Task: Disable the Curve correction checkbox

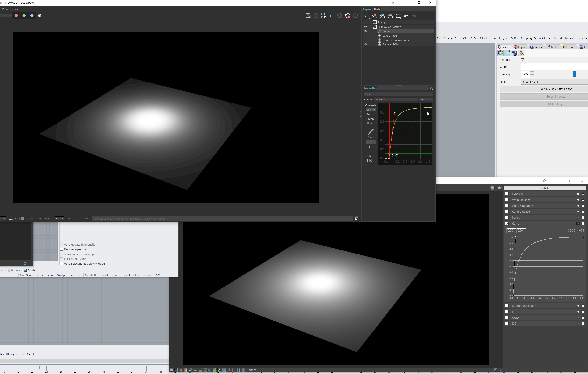Action: [507, 224]
